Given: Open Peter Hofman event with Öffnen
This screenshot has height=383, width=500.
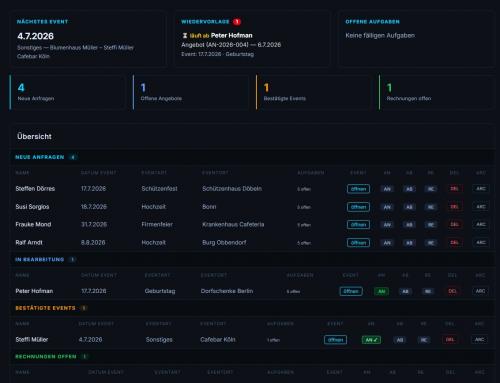Looking at the screenshot, I should [x=351, y=291].
